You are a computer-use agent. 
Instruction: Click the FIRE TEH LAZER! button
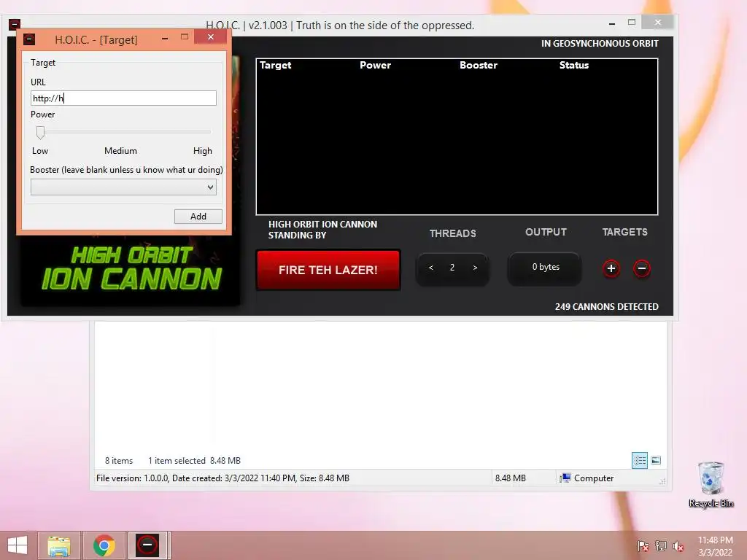pos(328,270)
